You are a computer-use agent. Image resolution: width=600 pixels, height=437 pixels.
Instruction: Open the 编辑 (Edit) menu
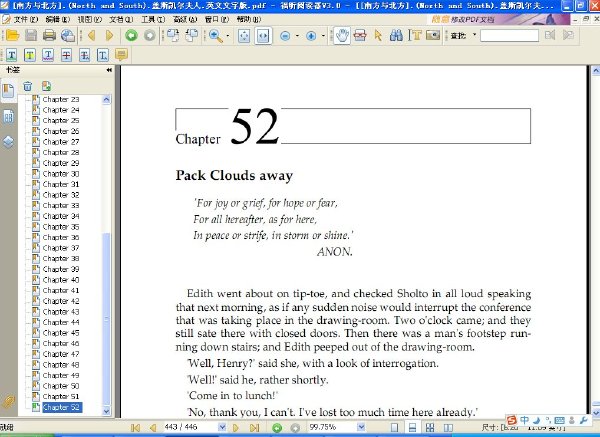[57, 19]
